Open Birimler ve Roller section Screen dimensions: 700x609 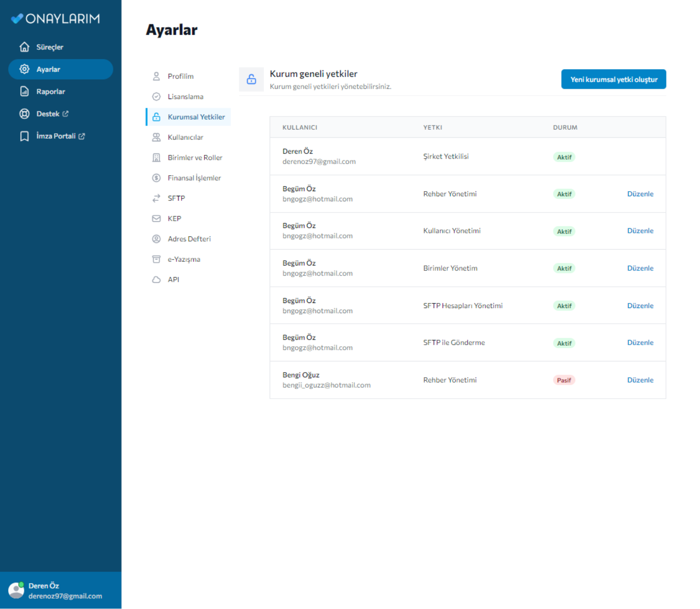click(195, 158)
